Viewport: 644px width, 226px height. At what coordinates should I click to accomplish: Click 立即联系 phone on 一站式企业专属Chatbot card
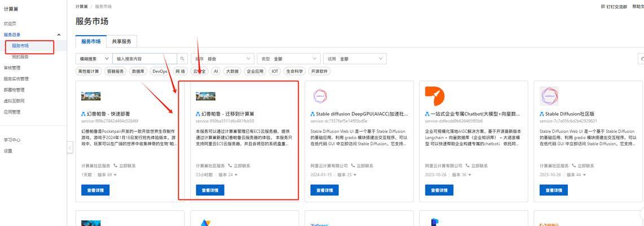[x=476, y=166]
